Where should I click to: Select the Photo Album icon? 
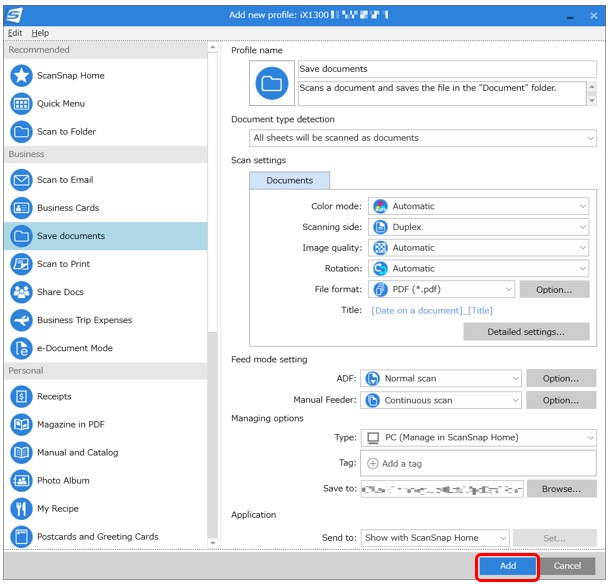coord(21,481)
